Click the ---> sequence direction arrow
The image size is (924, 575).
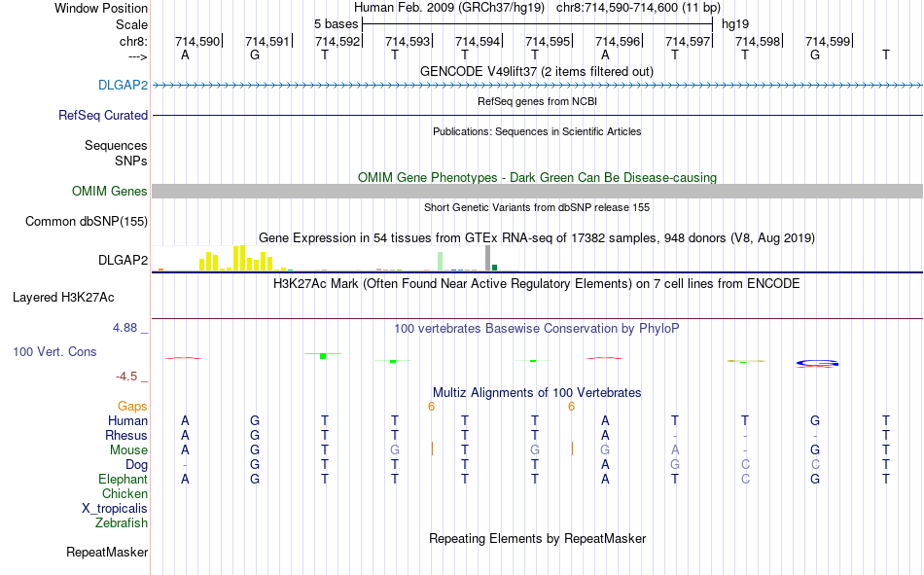point(137,56)
